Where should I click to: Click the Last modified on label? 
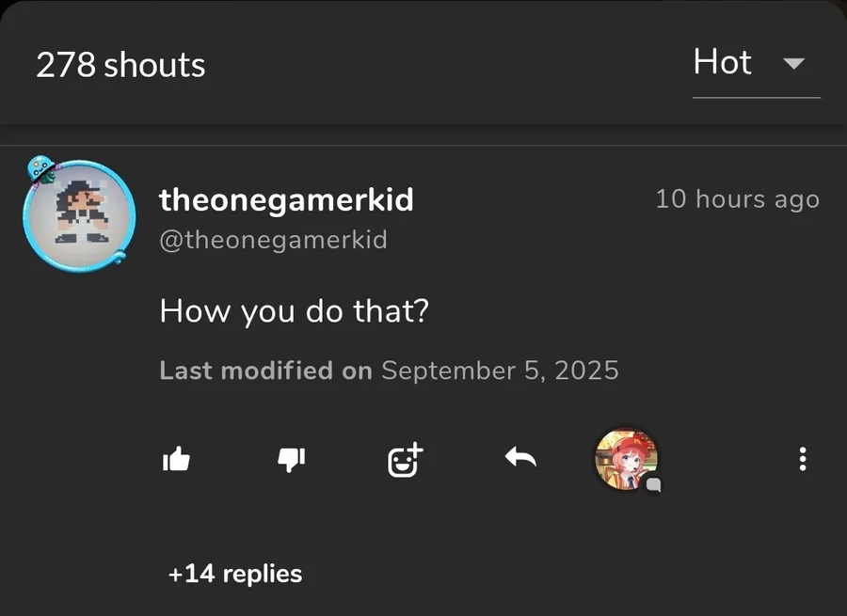click(x=265, y=371)
